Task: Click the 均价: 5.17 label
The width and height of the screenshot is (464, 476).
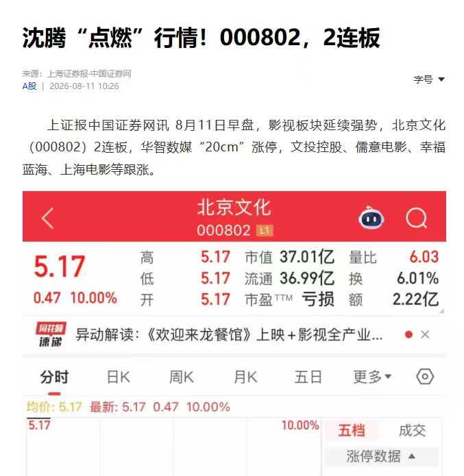Action: 54,407
